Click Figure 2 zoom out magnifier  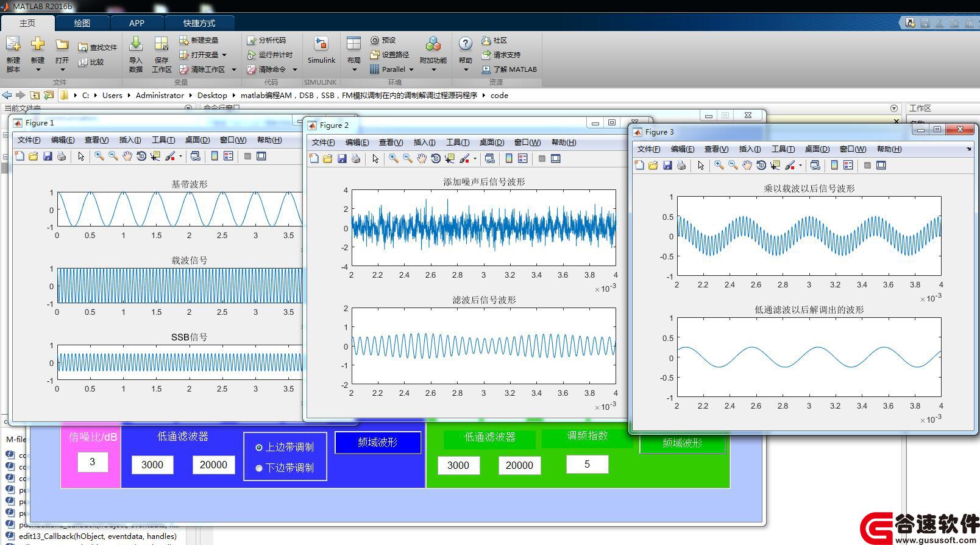click(x=407, y=158)
